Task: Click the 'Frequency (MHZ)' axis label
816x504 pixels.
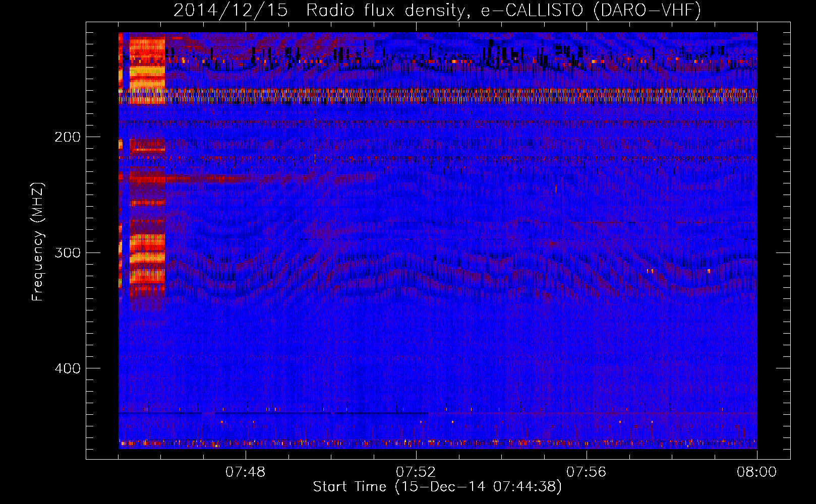Action: (x=38, y=242)
